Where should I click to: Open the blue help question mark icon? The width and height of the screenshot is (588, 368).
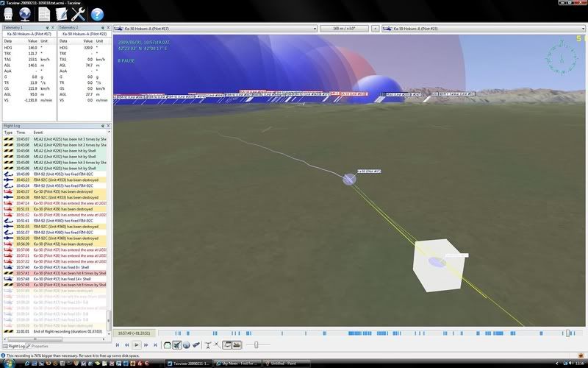(97, 13)
